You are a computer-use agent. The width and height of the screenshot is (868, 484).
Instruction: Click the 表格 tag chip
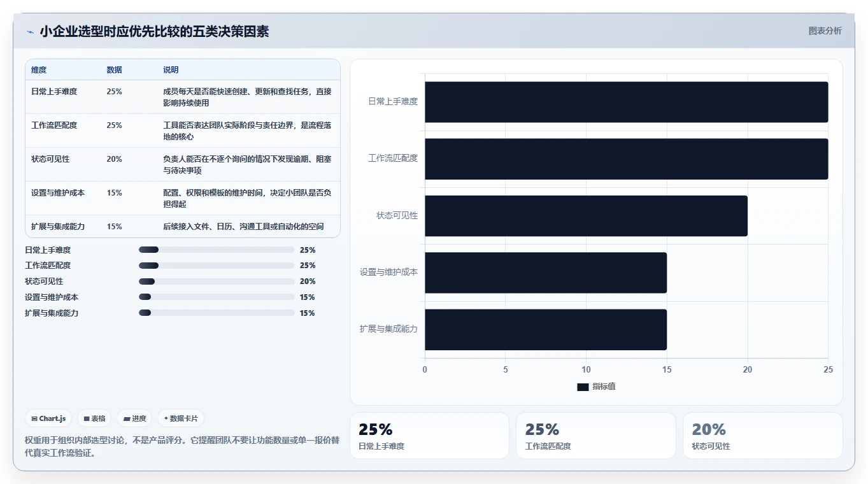point(94,418)
